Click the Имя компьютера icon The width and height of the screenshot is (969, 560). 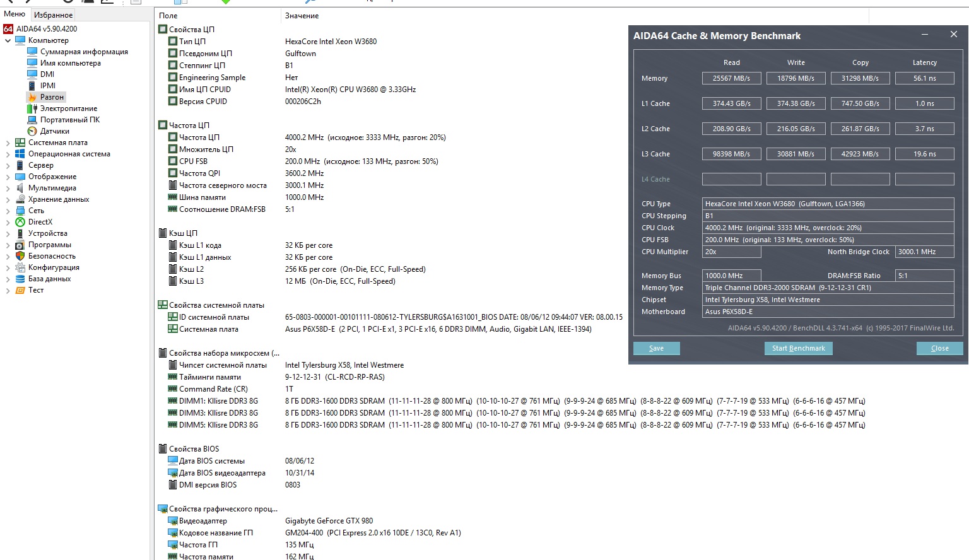(32, 63)
